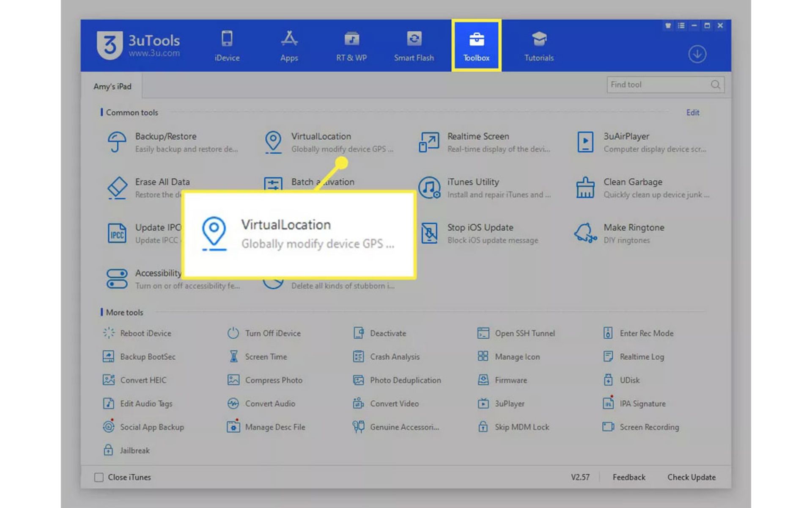Open 3uPlayer
This screenshot has width=812, height=508.
tap(501, 403)
